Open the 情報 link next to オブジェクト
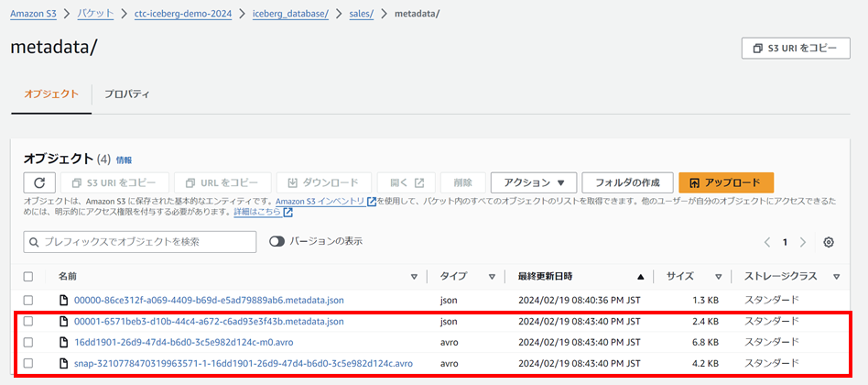The height and width of the screenshot is (385, 868). [x=124, y=160]
